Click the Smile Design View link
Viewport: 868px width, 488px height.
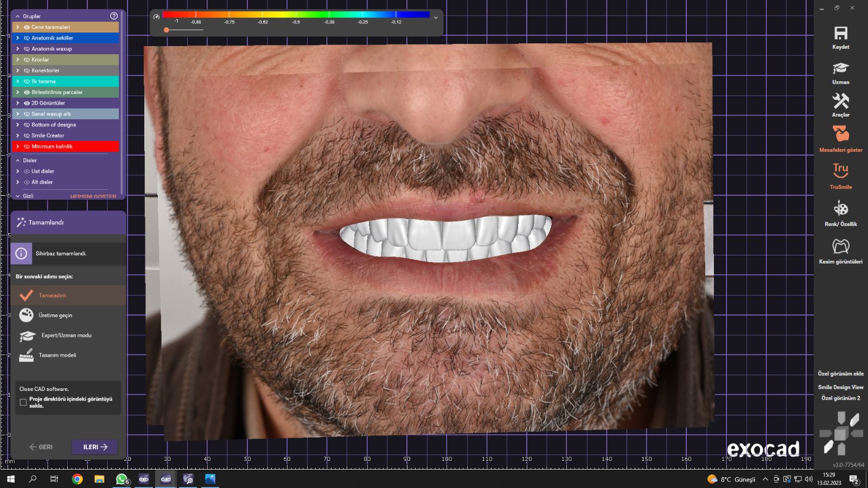pyautogui.click(x=840, y=387)
